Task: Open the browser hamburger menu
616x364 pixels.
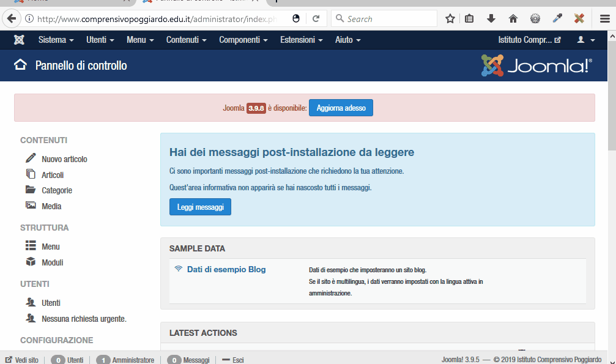Action: tap(605, 18)
